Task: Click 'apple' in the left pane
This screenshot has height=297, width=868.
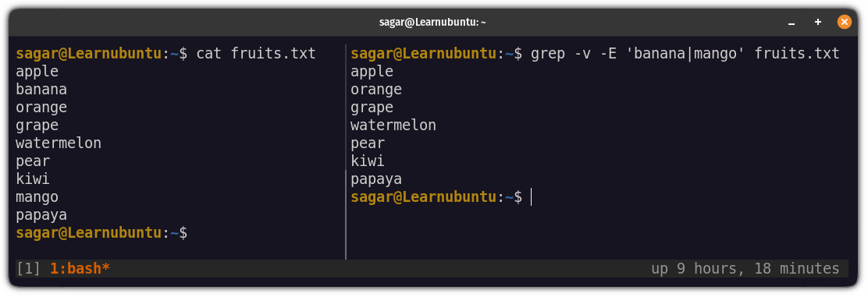Action: point(37,72)
